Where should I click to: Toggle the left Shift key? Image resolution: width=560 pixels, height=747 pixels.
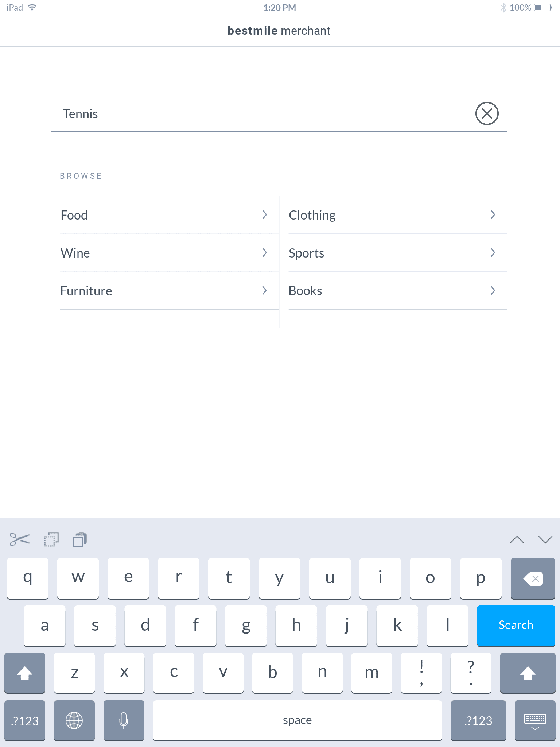click(25, 673)
